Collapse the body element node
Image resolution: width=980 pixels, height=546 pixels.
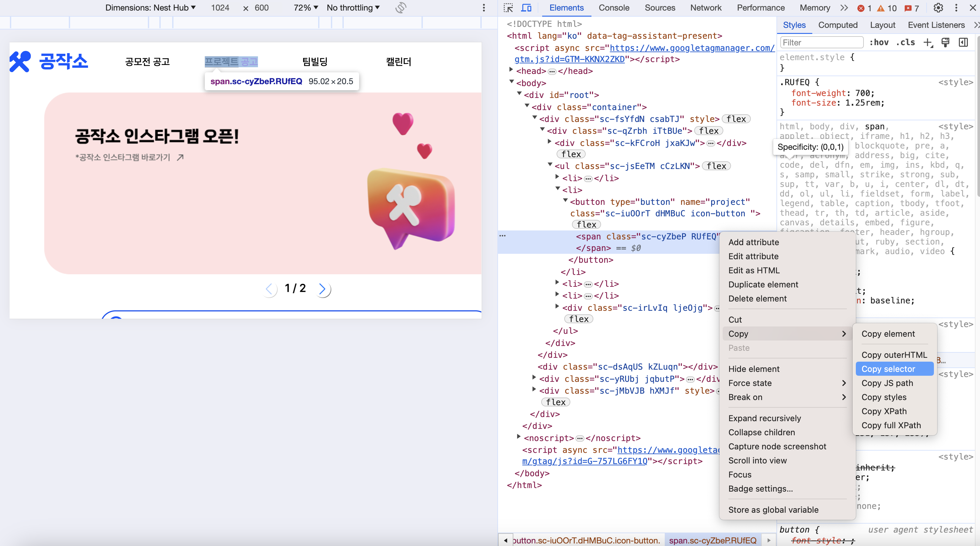[x=512, y=82]
